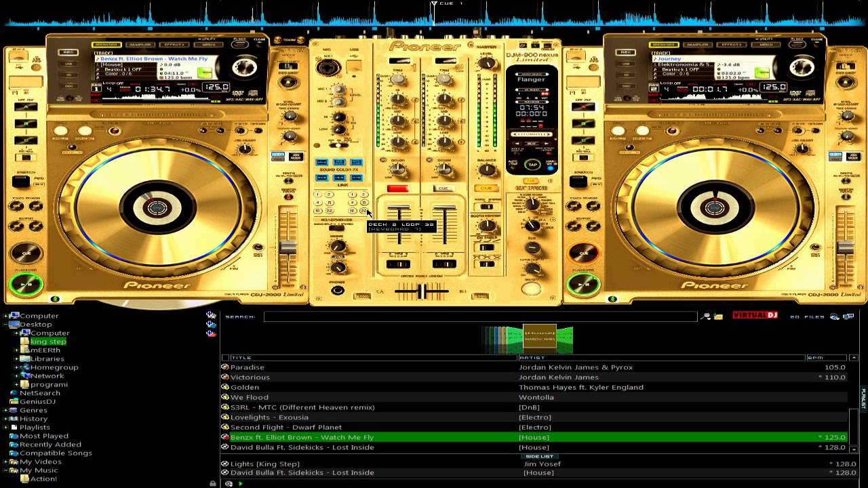This screenshot has width=868, height=488.
Task: Sort tracks by the ARTIST column header
Action: coord(661,357)
